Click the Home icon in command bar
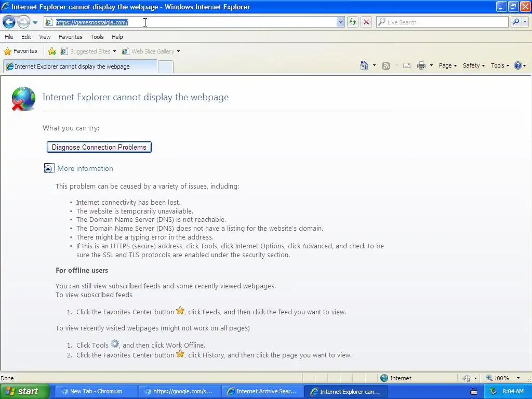The image size is (532, 399). point(364,65)
